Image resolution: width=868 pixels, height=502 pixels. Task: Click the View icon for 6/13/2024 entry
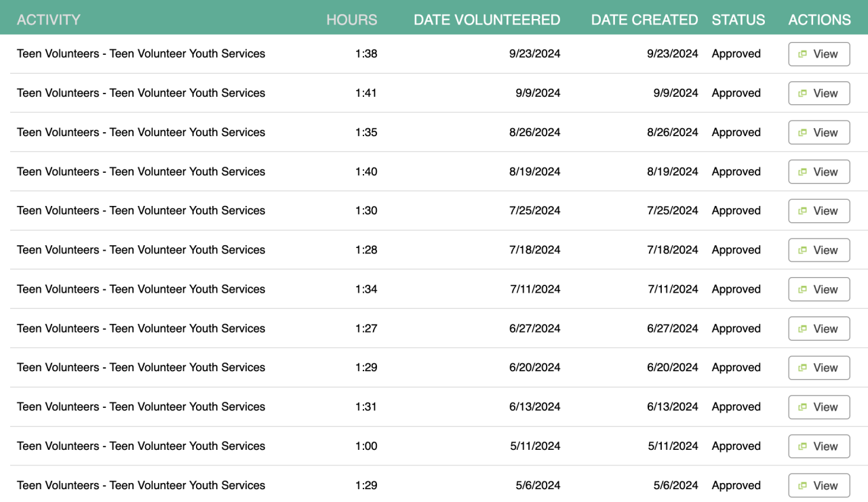coord(803,408)
